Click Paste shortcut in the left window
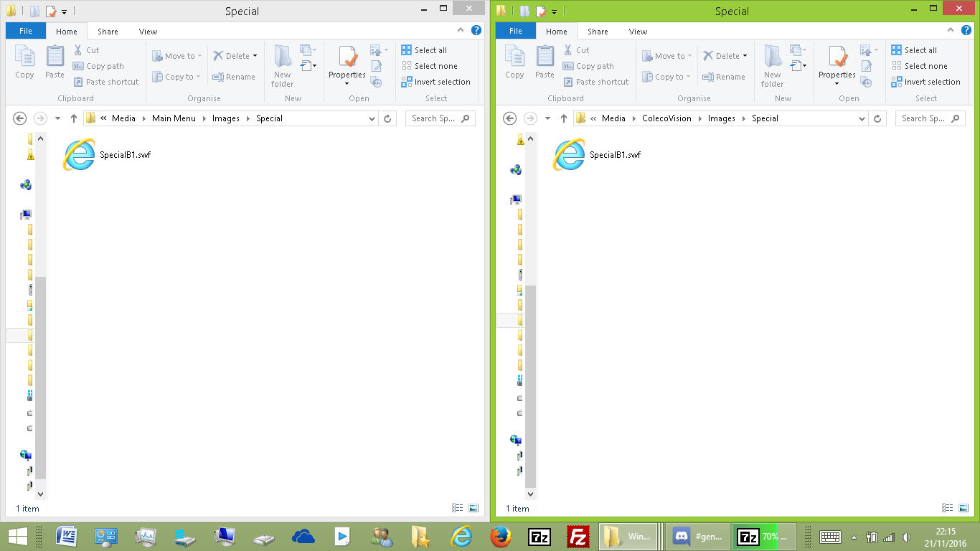980x551 pixels. pyautogui.click(x=106, y=82)
